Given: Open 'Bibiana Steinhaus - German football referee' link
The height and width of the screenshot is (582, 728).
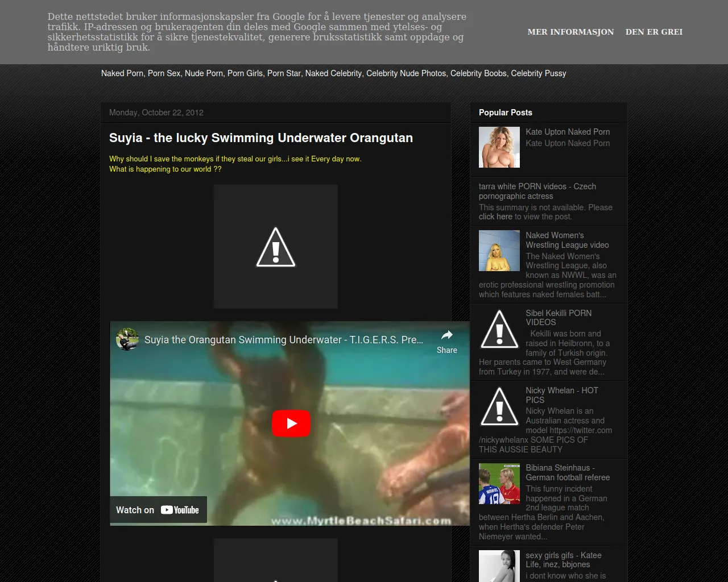Looking at the screenshot, I should coord(568,472).
